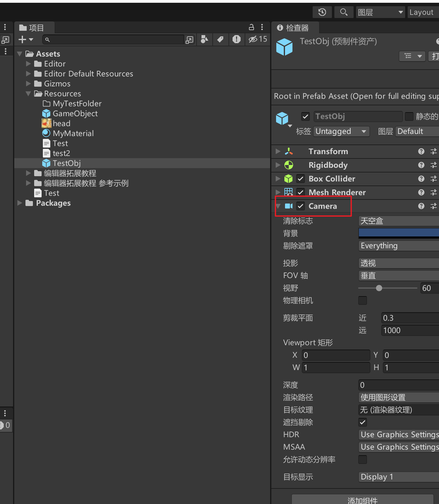Open Rigidbody component help icon

421,165
